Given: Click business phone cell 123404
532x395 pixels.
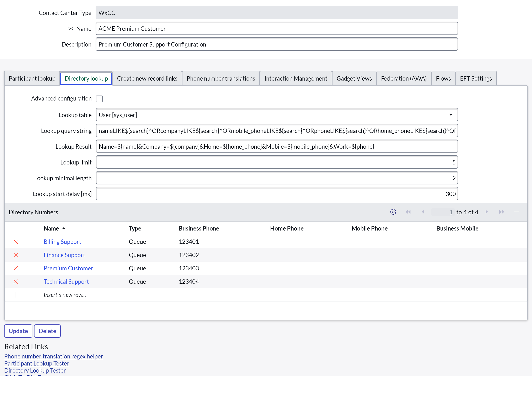Looking at the screenshot, I should [x=189, y=282].
